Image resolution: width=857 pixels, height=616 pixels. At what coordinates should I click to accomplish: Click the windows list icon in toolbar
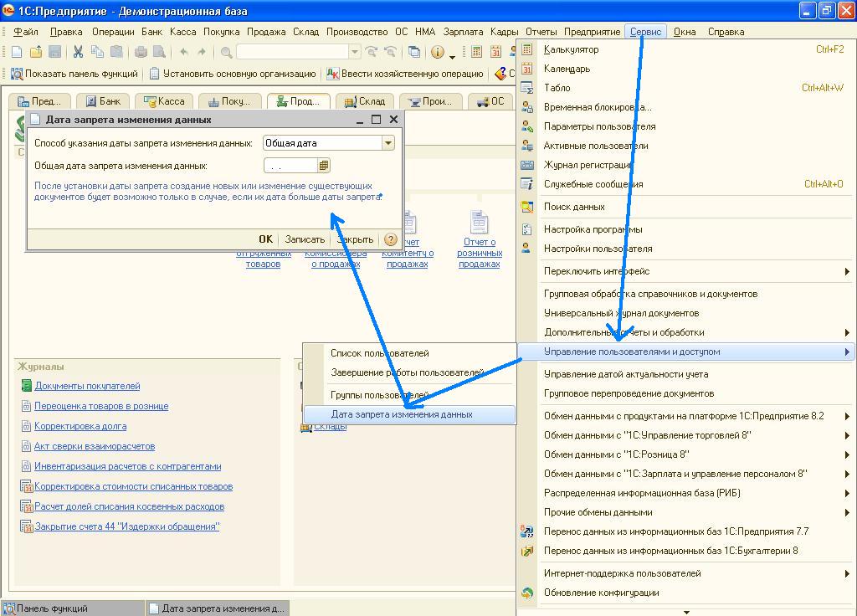coord(414,52)
